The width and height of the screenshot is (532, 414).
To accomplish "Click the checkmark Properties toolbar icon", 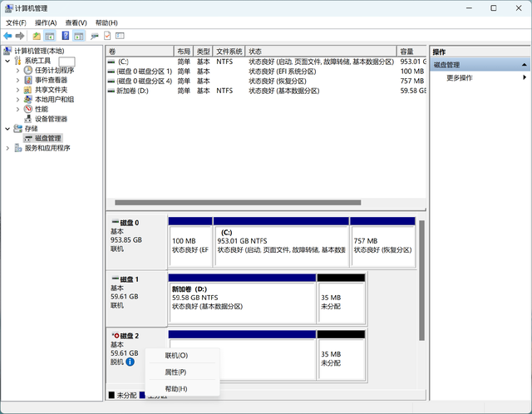I will pos(107,36).
